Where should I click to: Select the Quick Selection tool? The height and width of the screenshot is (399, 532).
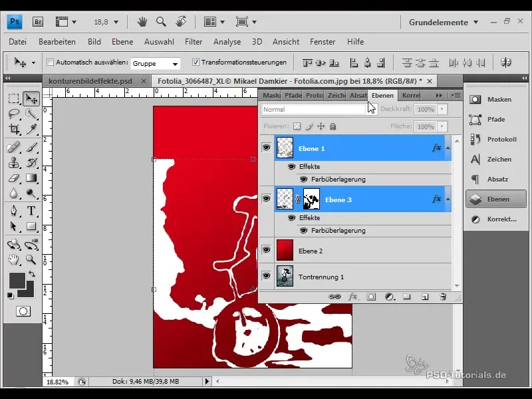pos(31,114)
